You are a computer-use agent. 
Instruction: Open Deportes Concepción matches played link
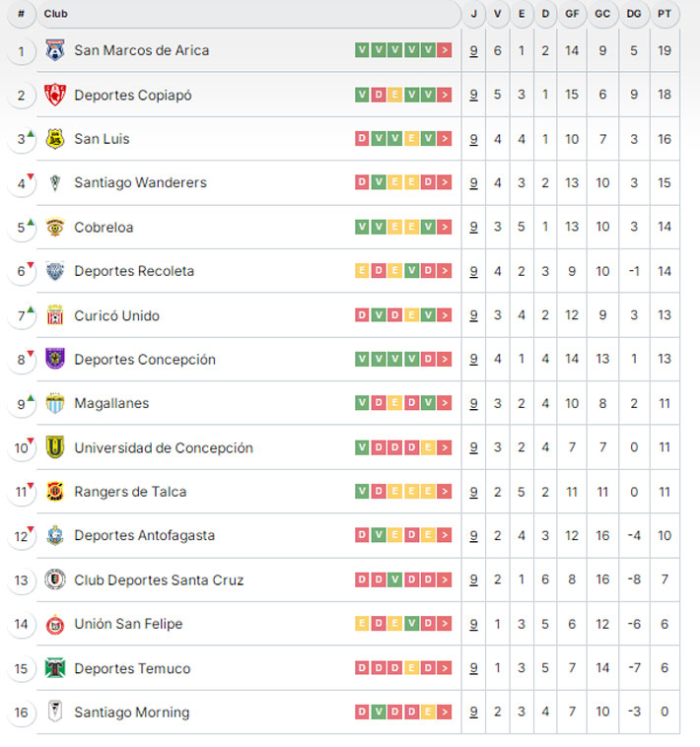(x=473, y=359)
